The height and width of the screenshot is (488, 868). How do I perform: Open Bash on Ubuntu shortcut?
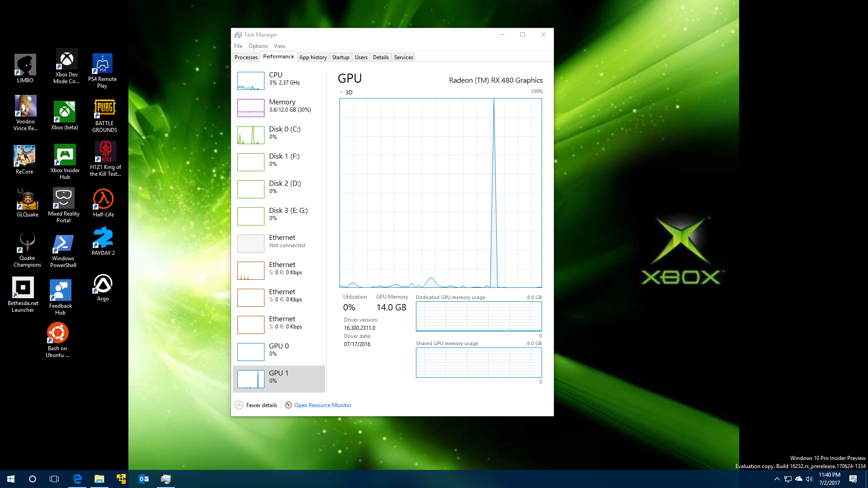(x=57, y=340)
